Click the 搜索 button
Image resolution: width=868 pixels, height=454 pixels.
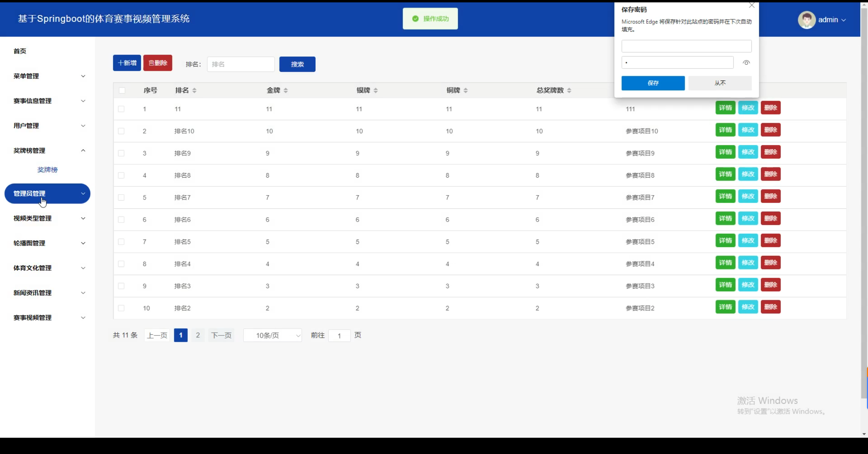click(297, 64)
